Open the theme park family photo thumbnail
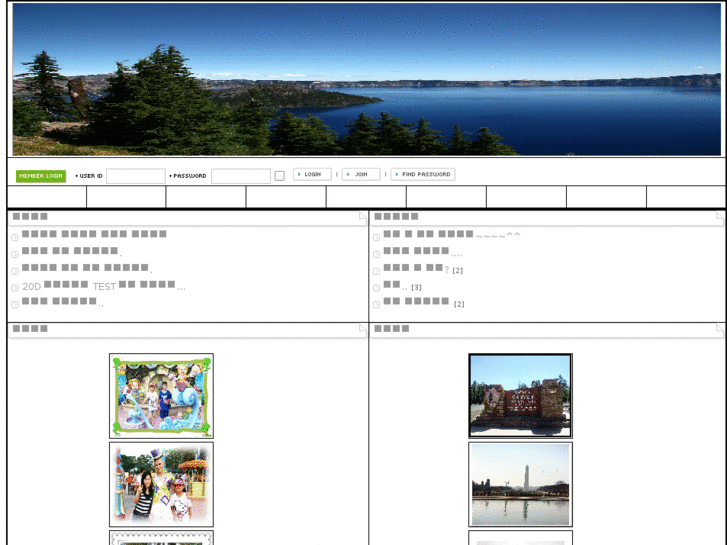This screenshot has width=727, height=545. 161,484
